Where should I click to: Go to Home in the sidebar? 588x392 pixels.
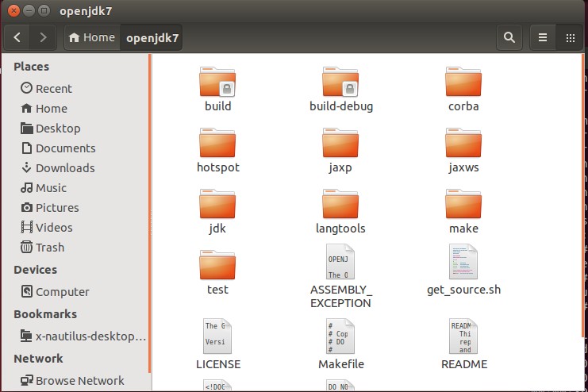(44, 109)
